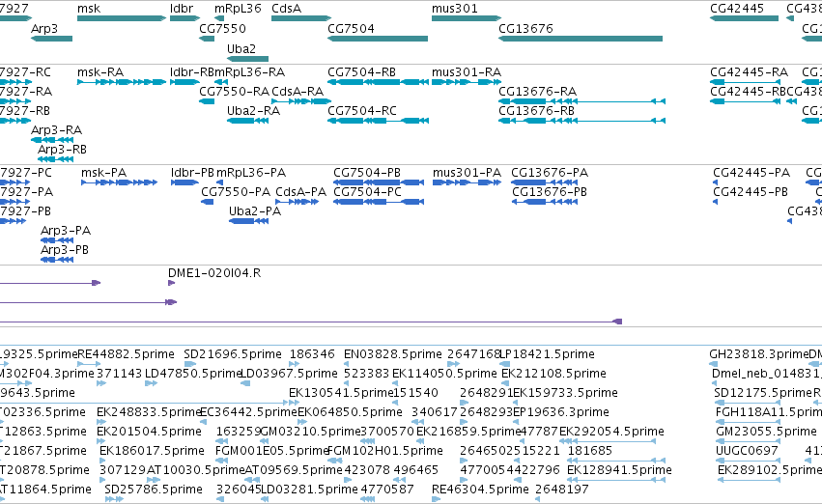Image resolution: width=822 pixels, height=504 pixels.
Task: Open transcript mus301-RA
Action: click(467, 71)
